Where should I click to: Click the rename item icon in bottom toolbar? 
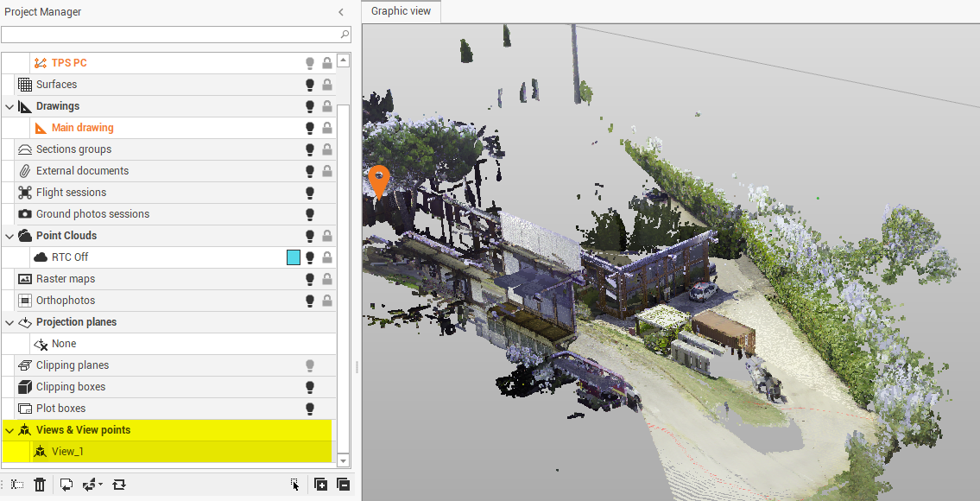(17, 485)
